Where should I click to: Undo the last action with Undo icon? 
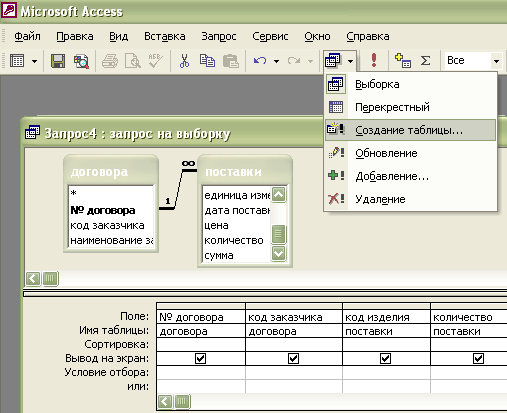point(260,61)
